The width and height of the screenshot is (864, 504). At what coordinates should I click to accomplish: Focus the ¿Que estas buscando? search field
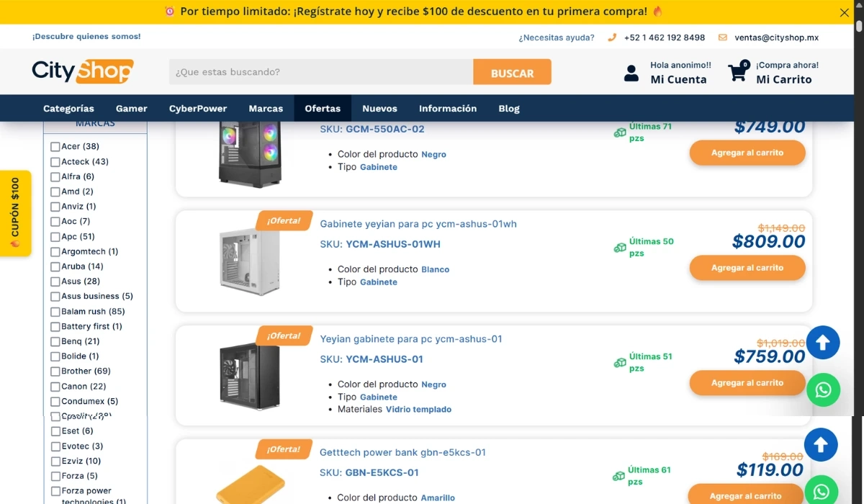point(321,72)
